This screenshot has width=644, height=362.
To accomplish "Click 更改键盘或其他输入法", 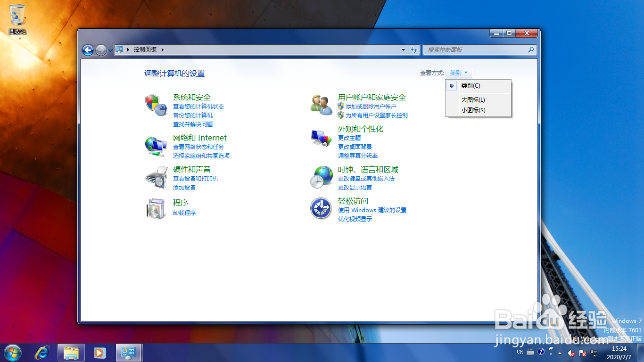I will [366, 179].
